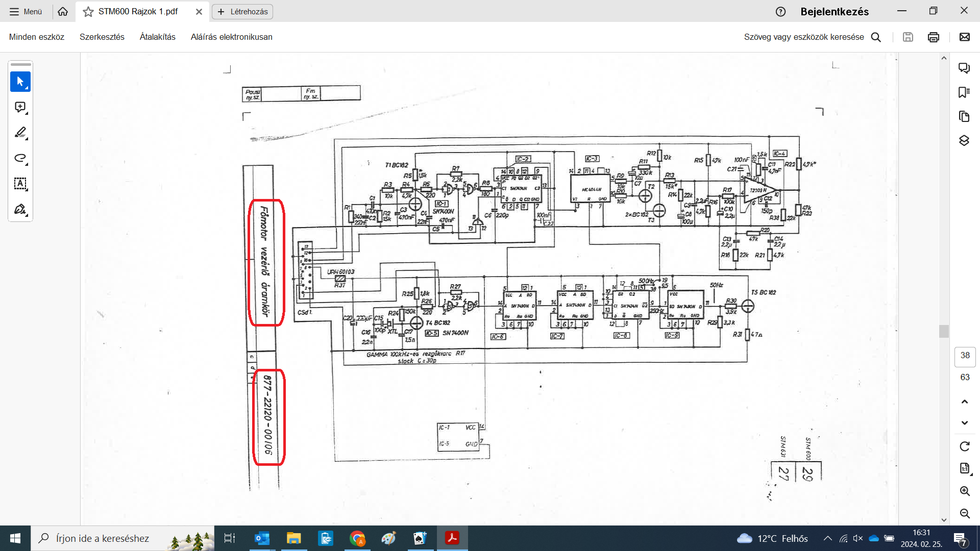980x551 pixels.
Task: Open the bookmarks panel
Action: 964,92
